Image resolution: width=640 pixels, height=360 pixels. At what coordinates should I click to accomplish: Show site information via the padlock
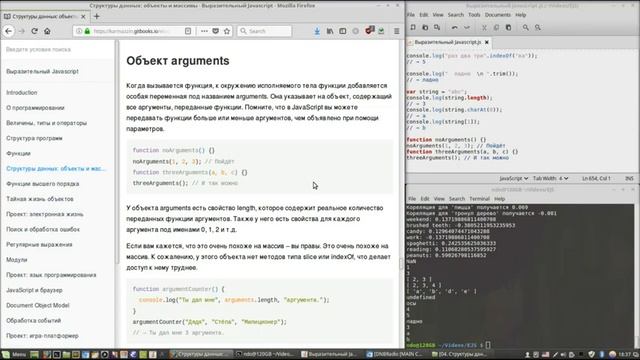coord(87,31)
